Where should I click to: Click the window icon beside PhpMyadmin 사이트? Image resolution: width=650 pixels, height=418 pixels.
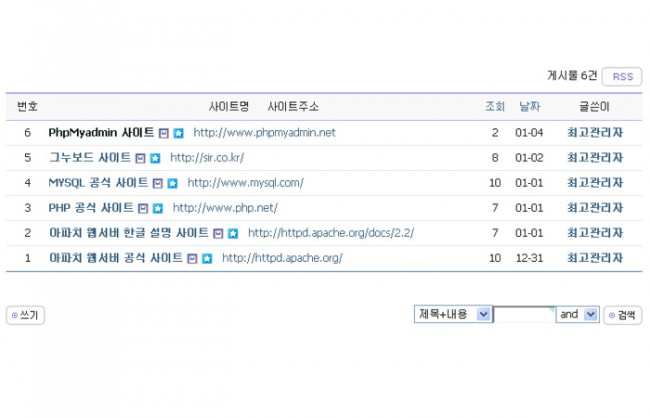pyautogui.click(x=164, y=134)
